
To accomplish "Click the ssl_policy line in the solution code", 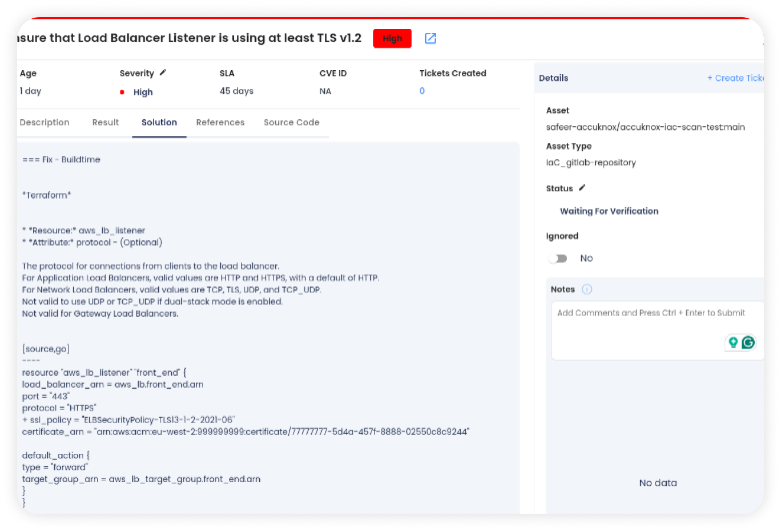I will (x=128, y=420).
